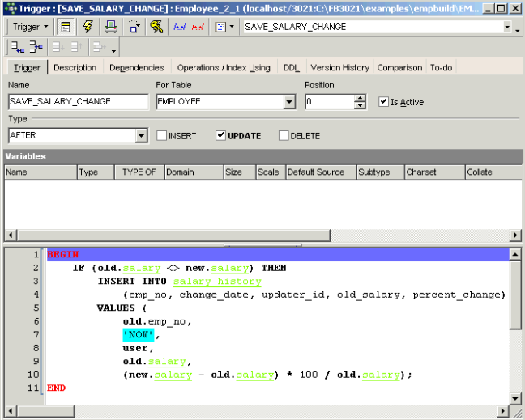Enable the INSERT checkbox

162,135
